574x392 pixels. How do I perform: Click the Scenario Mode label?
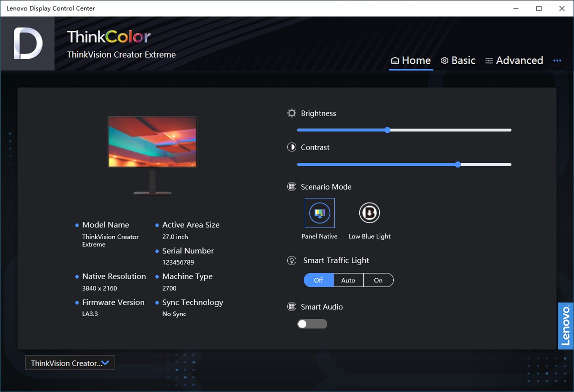pyautogui.click(x=326, y=187)
